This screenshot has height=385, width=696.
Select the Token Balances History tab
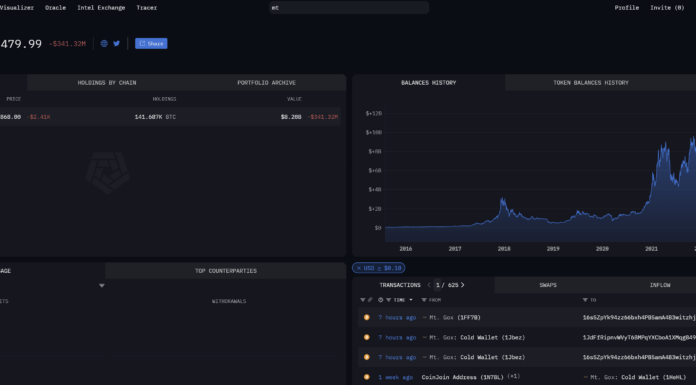click(591, 83)
